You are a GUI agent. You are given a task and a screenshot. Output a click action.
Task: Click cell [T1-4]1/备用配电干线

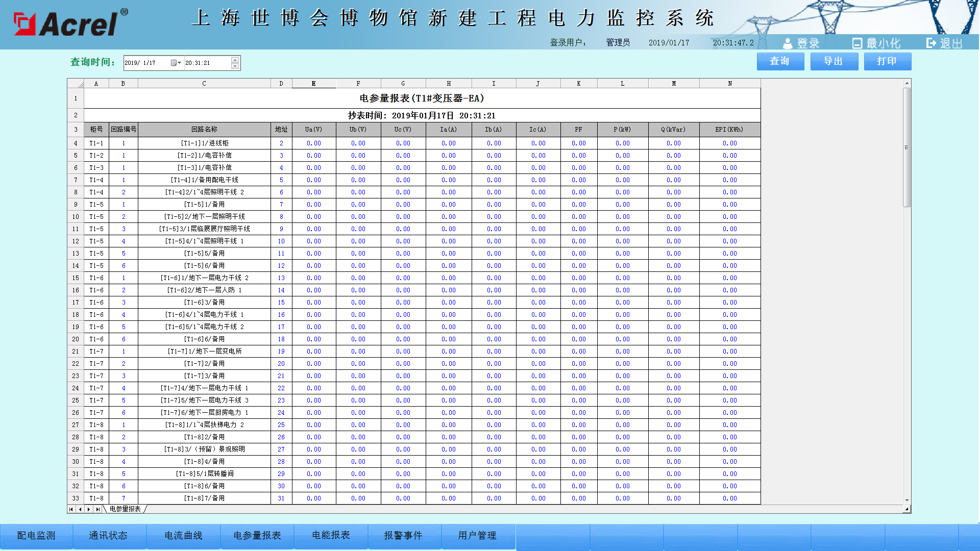[x=204, y=180]
